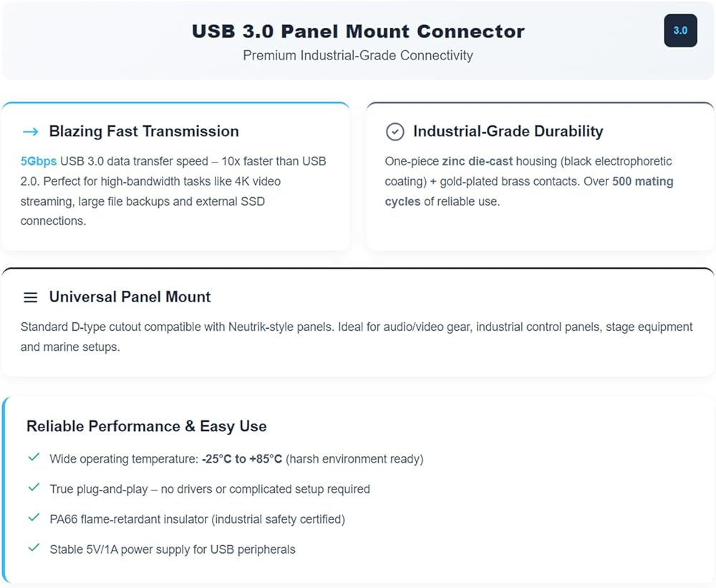Click the USB 3.0 Panel Mount Connector title
The height and width of the screenshot is (588, 716).
(x=358, y=32)
